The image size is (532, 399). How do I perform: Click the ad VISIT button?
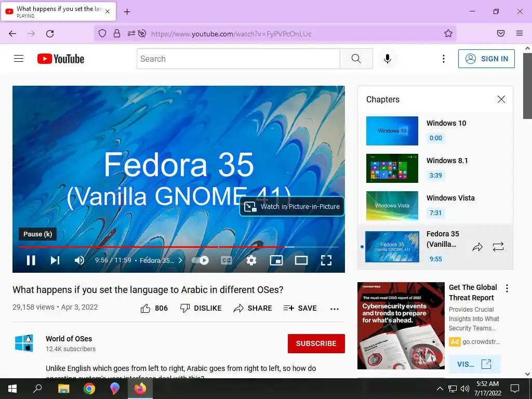pyautogui.click(x=474, y=364)
